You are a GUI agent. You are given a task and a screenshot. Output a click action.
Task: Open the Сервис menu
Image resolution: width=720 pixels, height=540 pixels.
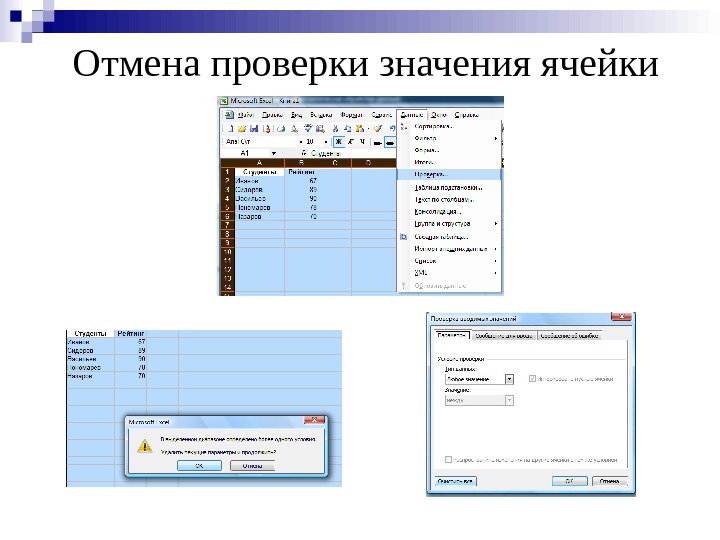[382, 115]
